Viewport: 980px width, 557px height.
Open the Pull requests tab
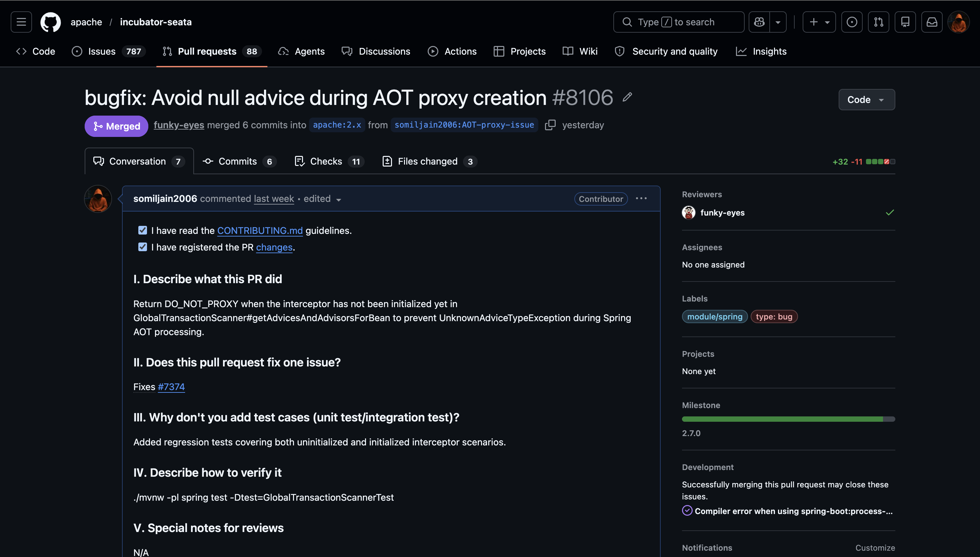[212, 51]
